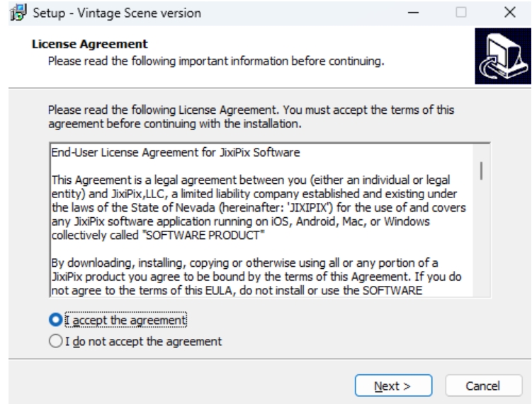This screenshot has height=404, width=532.
Task: Click the empty scrollbar track below the thumb
Action: 481,237
